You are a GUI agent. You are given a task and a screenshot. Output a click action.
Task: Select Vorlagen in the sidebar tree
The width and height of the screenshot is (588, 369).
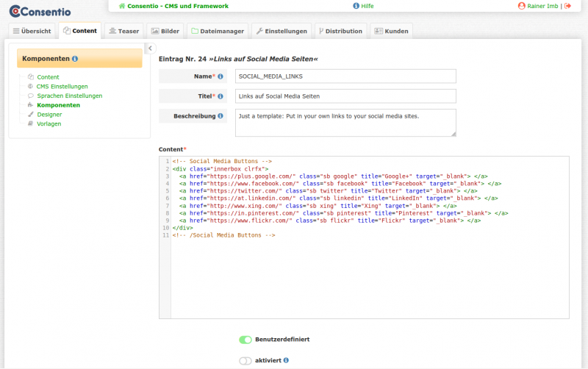tap(49, 123)
